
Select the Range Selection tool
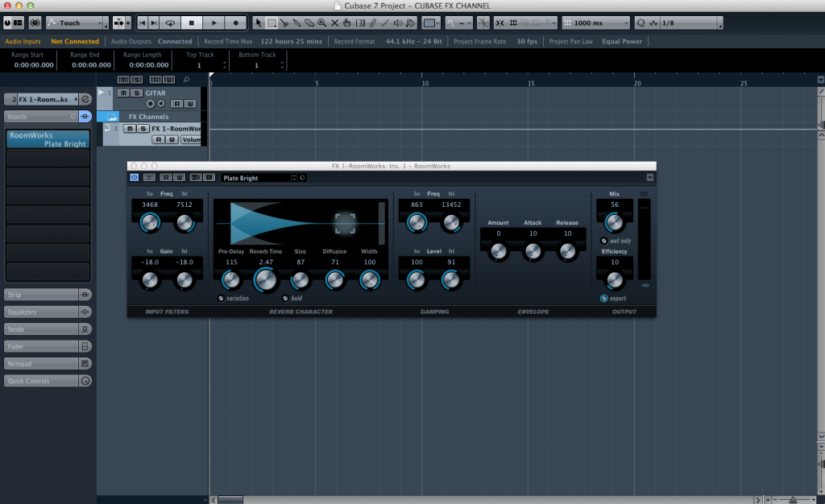point(272,23)
